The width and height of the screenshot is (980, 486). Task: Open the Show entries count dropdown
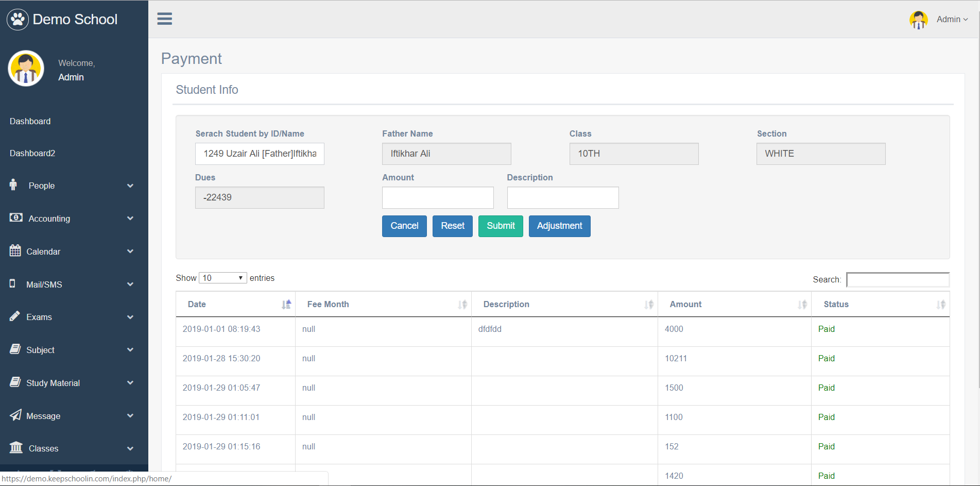223,278
